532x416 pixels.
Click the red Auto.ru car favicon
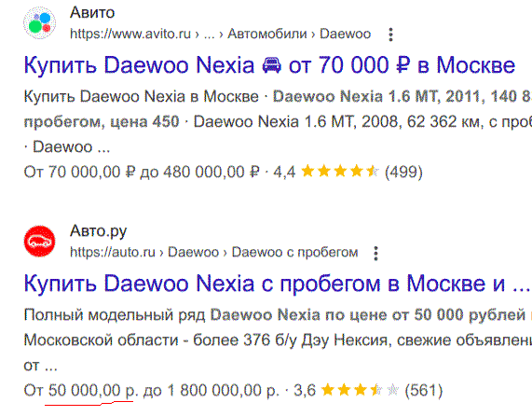pyautogui.click(x=39, y=241)
